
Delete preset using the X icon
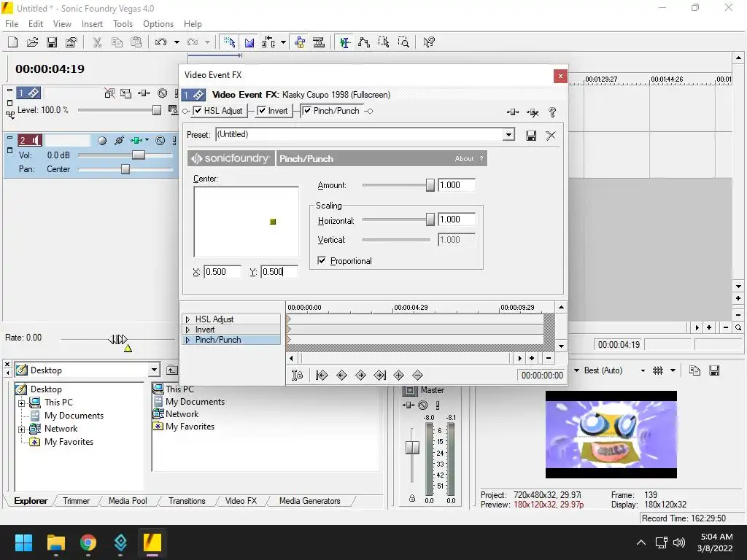[x=551, y=136]
